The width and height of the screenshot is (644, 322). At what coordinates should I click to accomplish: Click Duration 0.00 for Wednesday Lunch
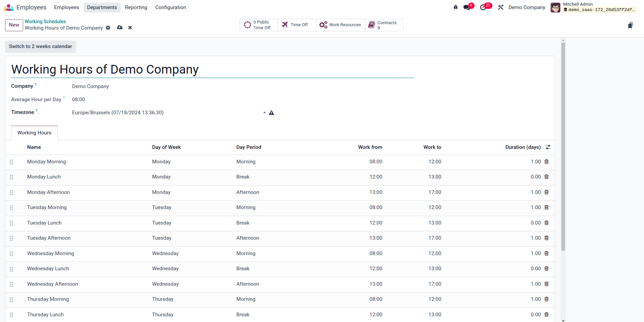click(535, 269)
